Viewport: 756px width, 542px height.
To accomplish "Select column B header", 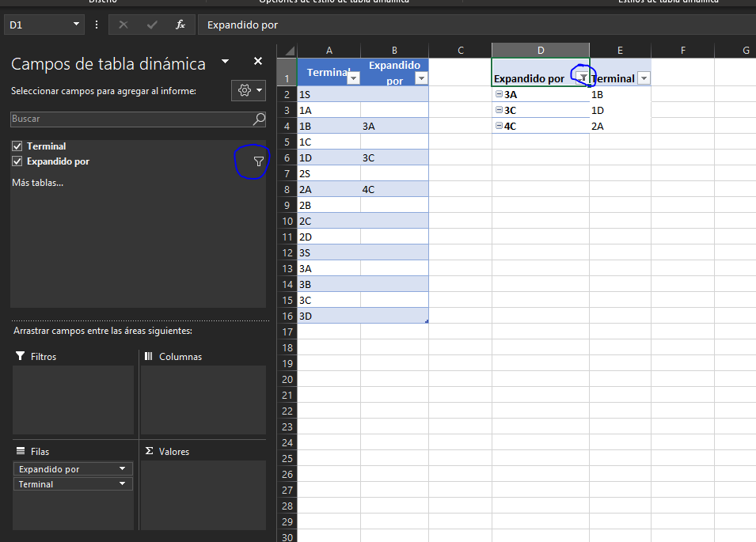I will pyautogui.click(x=394, y=50).
